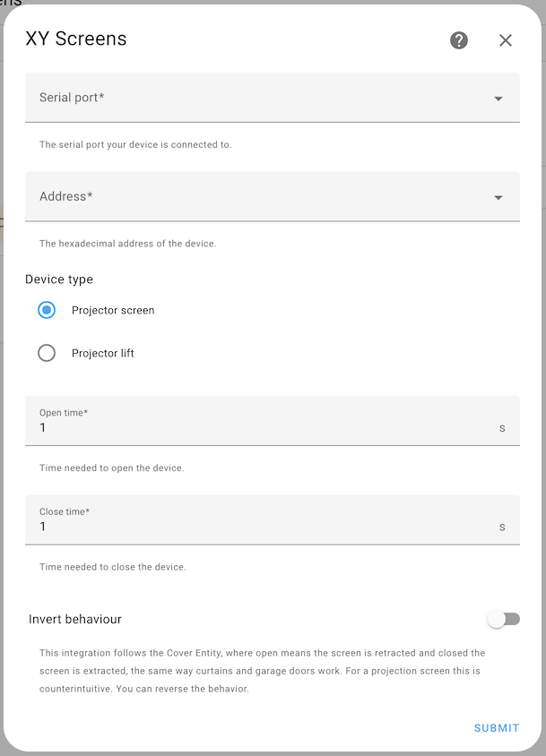Click the "Projector lift" option label
The image size is (546, 756).
103,354
